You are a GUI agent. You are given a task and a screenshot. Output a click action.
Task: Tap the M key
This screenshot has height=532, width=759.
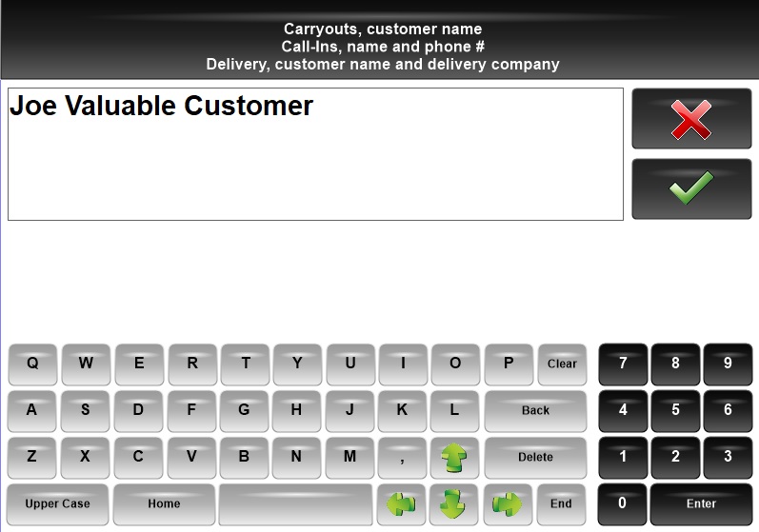[350, 458]
